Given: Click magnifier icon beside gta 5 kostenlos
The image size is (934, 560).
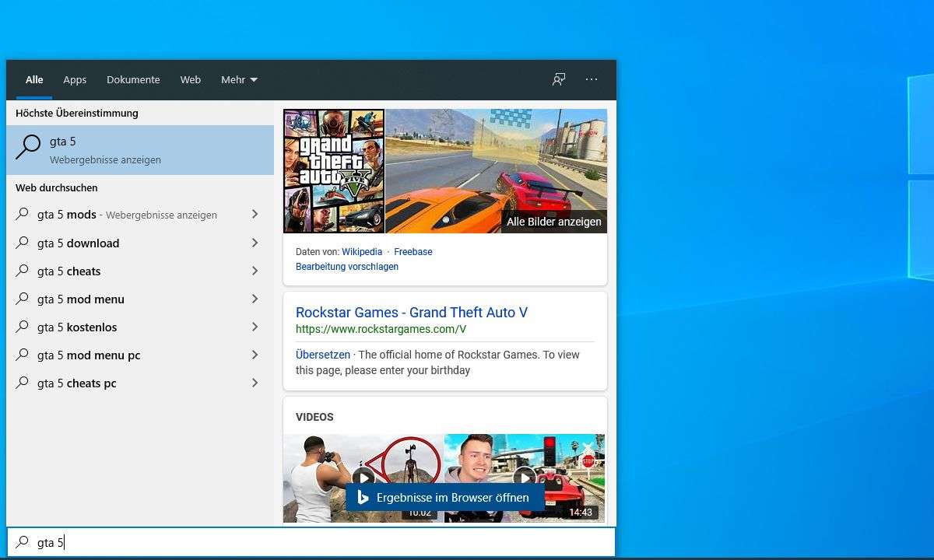Looking at the screenshot, I should click(x=23, y=327).
